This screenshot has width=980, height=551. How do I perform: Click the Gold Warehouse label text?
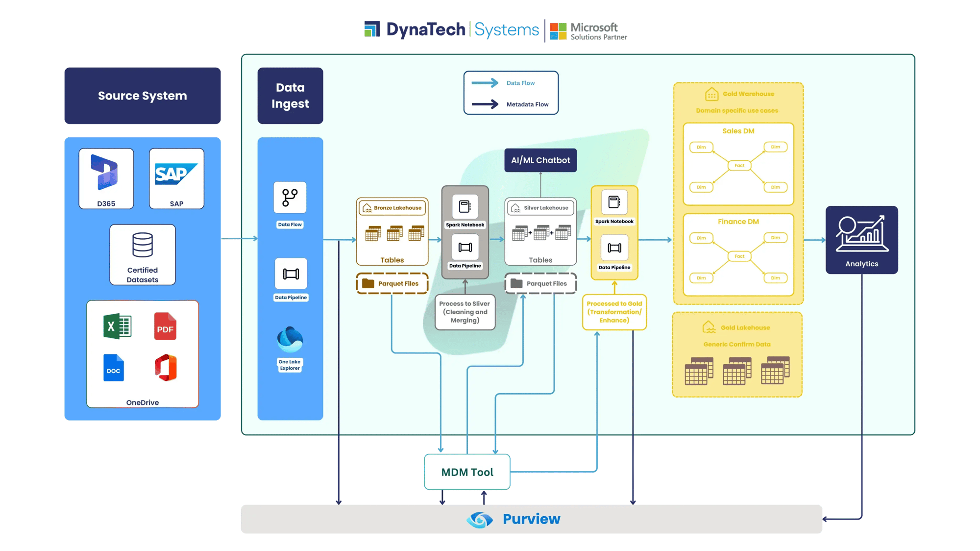click(x=748, y=94)
